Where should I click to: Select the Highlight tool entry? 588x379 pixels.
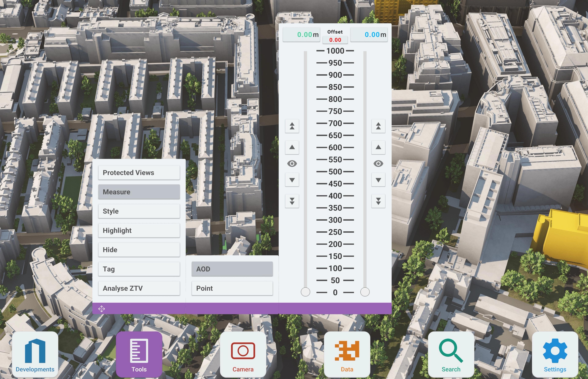tap(139, 230)
